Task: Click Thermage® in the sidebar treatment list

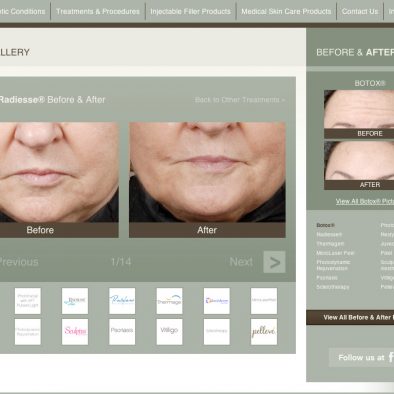Action: coord(330,244)
